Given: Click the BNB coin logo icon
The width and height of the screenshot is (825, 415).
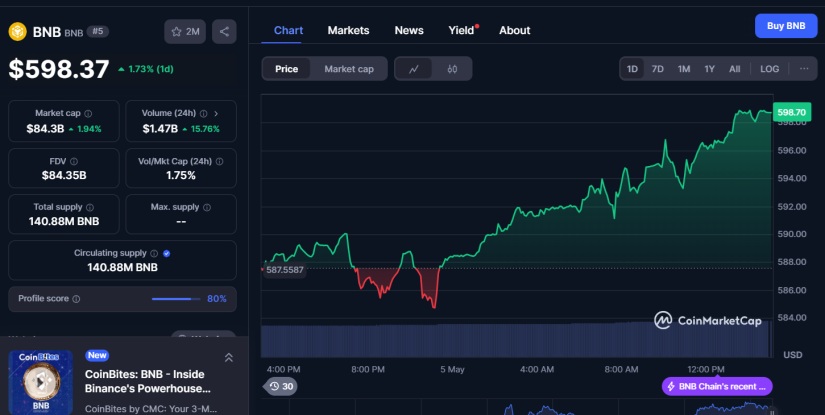Looking at the screenshot, I should click(x=18, y=32).
